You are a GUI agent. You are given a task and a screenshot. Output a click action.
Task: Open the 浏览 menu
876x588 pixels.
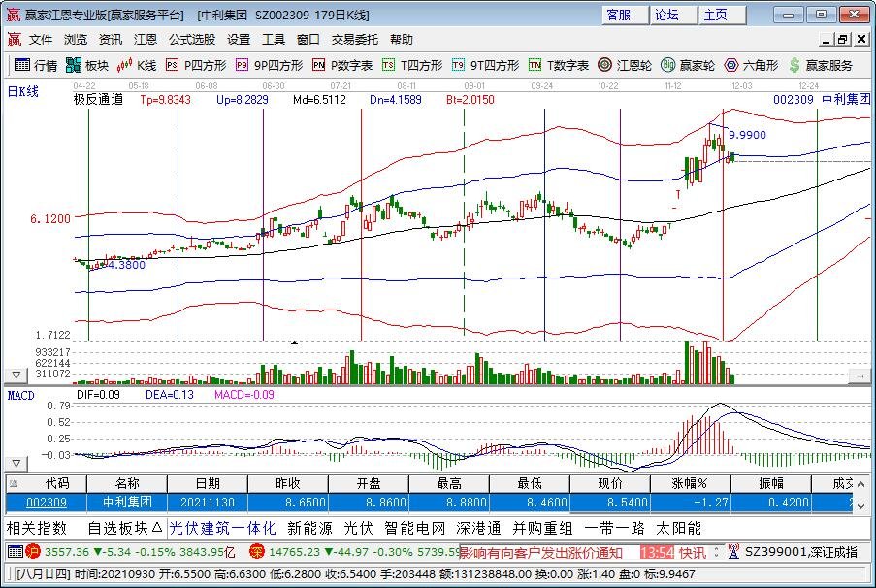[76, 39]
